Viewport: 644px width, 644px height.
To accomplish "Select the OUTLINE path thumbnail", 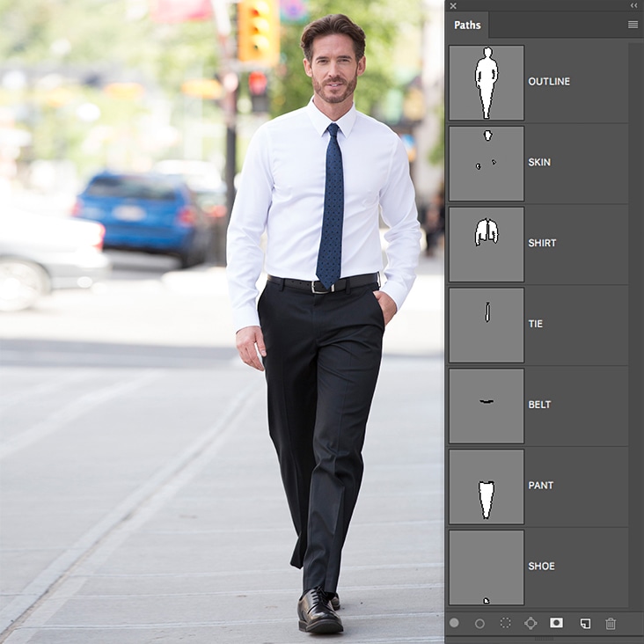I will (x=487, y=83).
